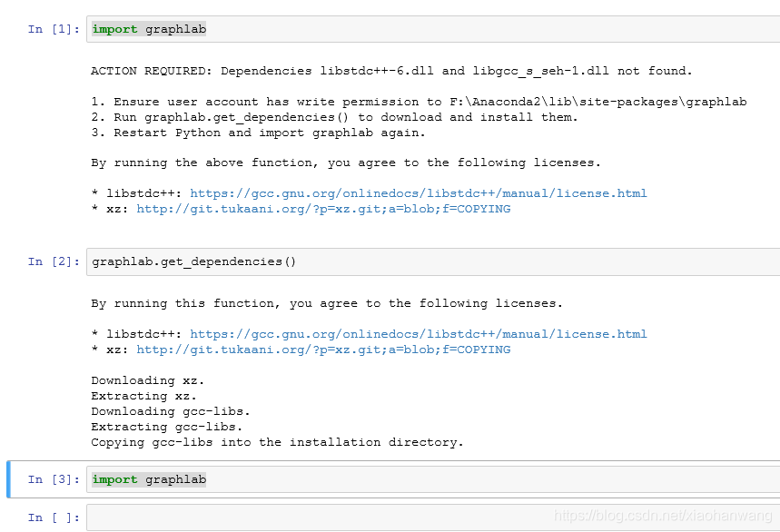Click 'By running this function' line
Screen dimensions: 780x532
click(327, 303)
